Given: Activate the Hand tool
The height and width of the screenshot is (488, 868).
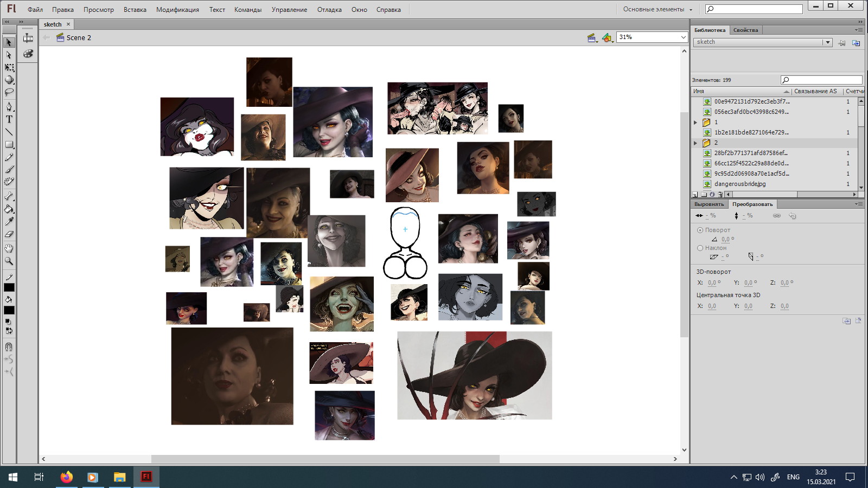Looking at the screenshot, I should [9, 248].
